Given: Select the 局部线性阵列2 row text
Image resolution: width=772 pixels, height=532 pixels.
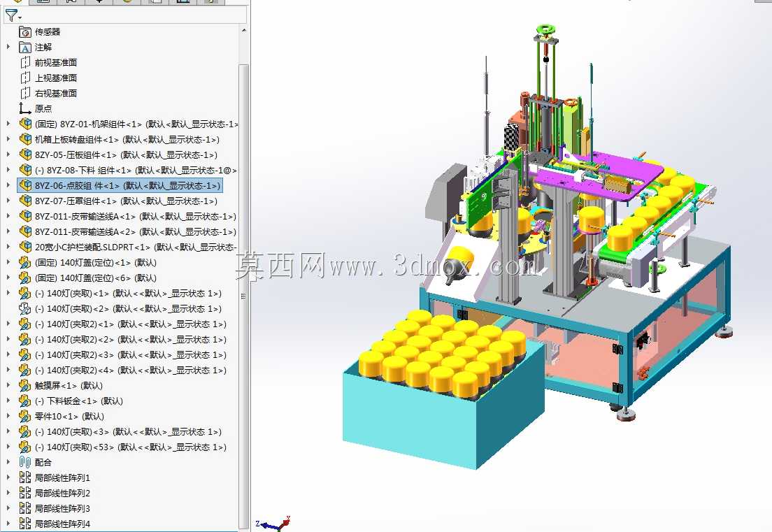Looking at the screenshot, I should pyautogui.click(x=62, y=493).
